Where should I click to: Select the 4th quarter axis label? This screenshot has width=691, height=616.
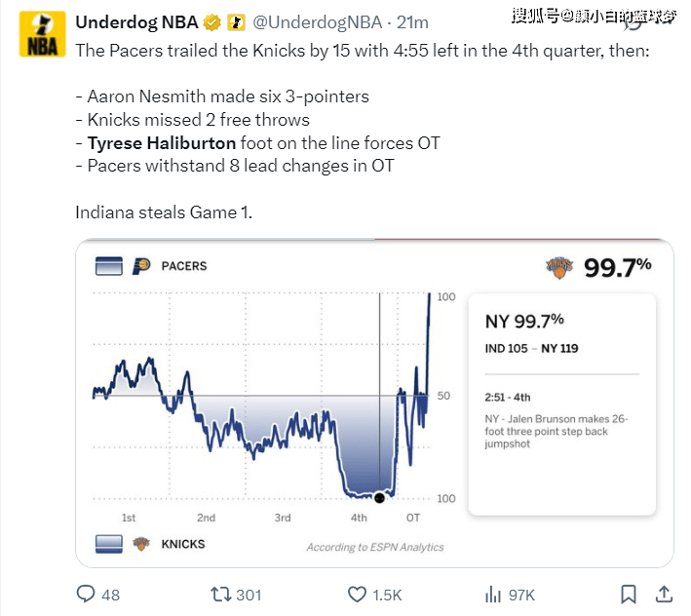[x=359, y=518]
